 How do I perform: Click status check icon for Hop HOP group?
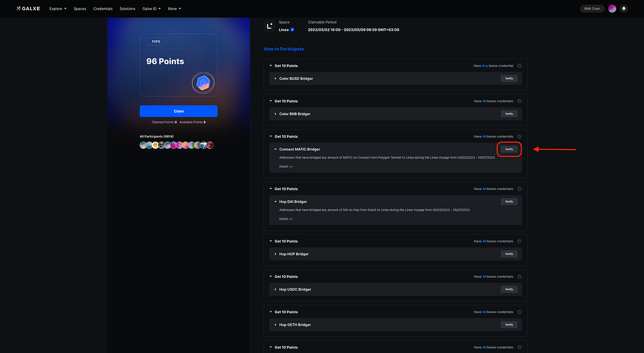(519, 241)
